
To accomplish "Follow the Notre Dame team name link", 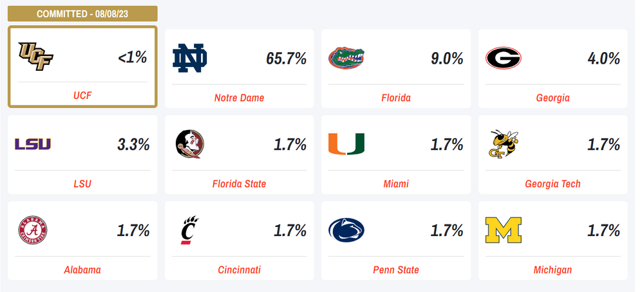I will coord(239,98).
